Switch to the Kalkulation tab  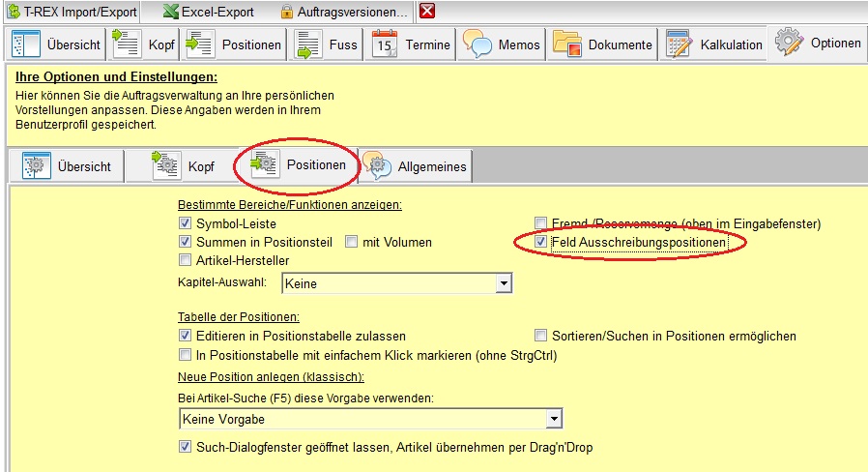pyautogui.click(x=714, y=44)
